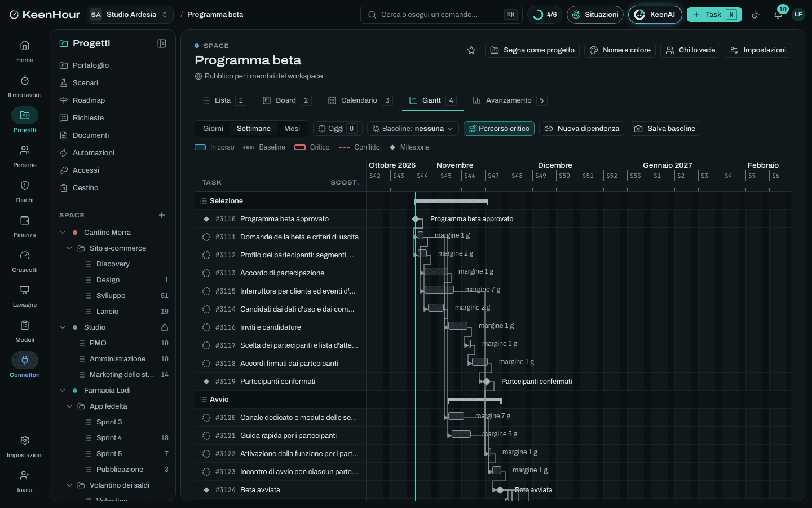Create a new Task from top bar
This screenshot has height=508, width=812.
pos(714,15)
